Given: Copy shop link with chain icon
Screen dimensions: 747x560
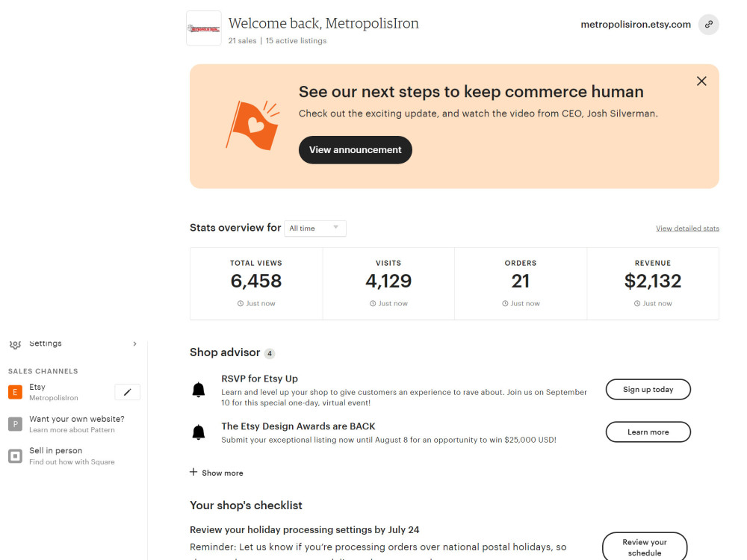Looking at the screenshot, I should coord(708,25).
